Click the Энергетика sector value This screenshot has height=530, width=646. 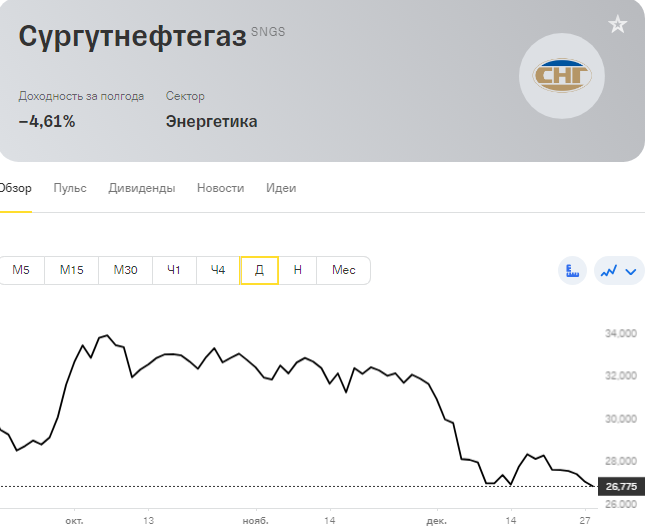pos(211,122)
